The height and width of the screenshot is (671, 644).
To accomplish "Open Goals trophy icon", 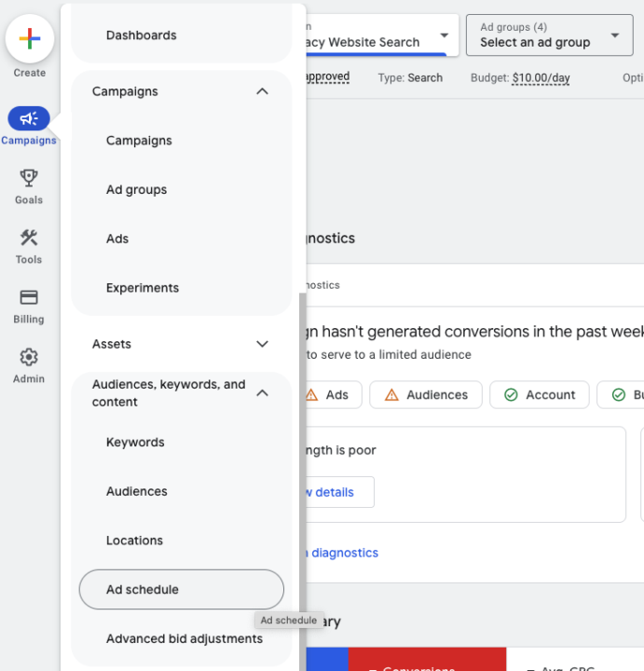I will [29, 178].
